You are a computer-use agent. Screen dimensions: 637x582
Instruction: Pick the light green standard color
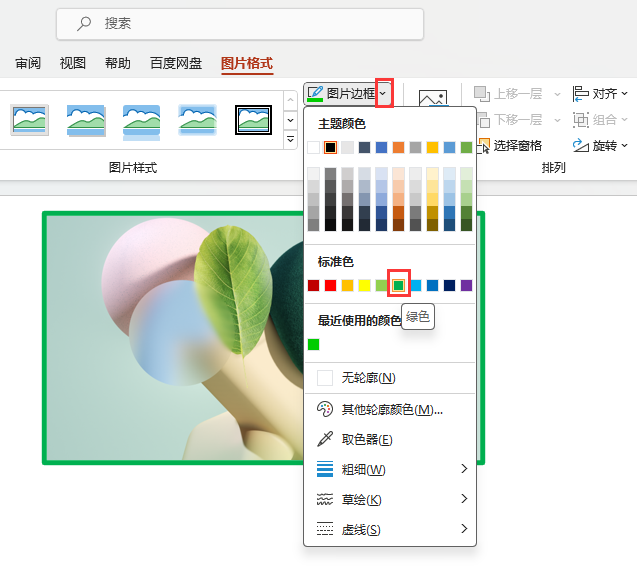381,286
